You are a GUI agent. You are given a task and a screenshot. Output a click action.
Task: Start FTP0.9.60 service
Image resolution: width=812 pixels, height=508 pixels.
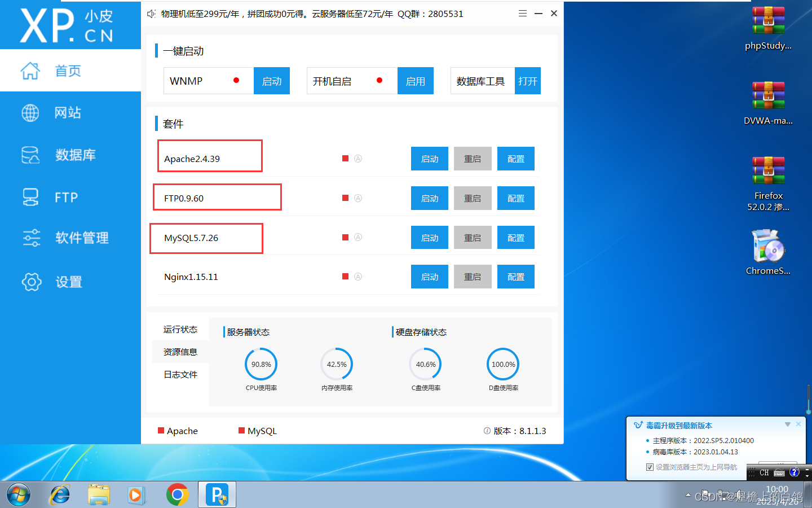point(430,198)
